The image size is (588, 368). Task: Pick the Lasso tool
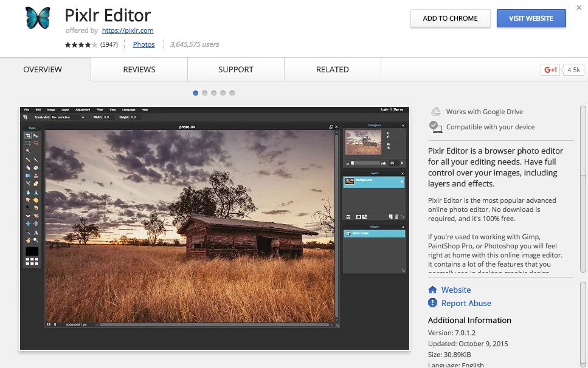pyautogui.click(x=36, y=143)
